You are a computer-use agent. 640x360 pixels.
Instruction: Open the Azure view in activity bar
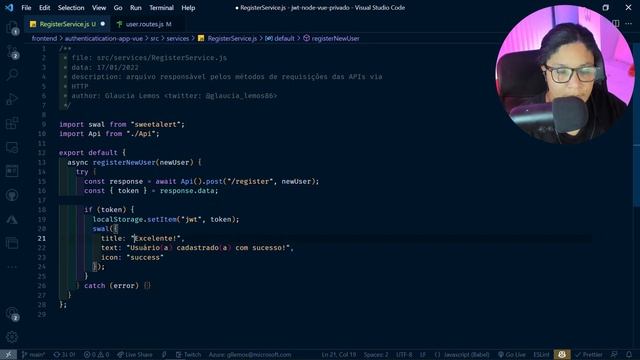pos(12,220)
